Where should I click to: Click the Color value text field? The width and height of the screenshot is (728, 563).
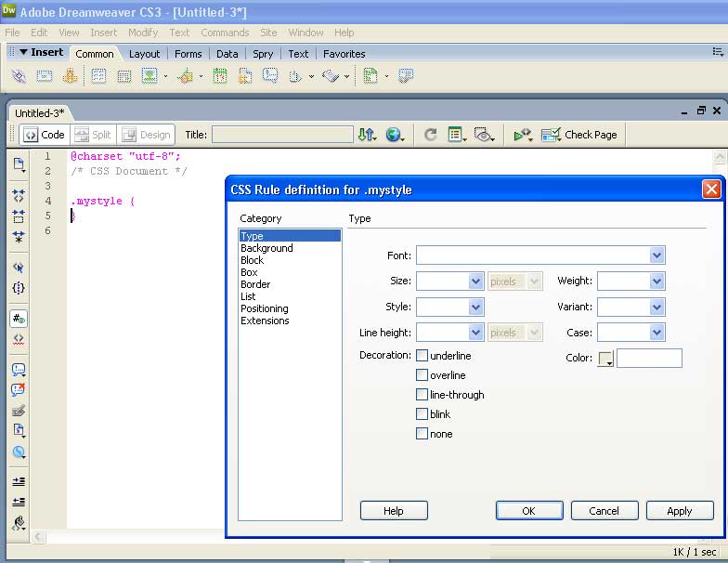[649, 359]
